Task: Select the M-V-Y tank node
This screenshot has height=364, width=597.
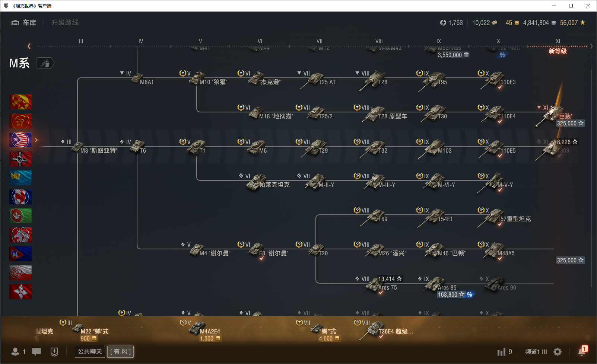Action: (495, 183)
